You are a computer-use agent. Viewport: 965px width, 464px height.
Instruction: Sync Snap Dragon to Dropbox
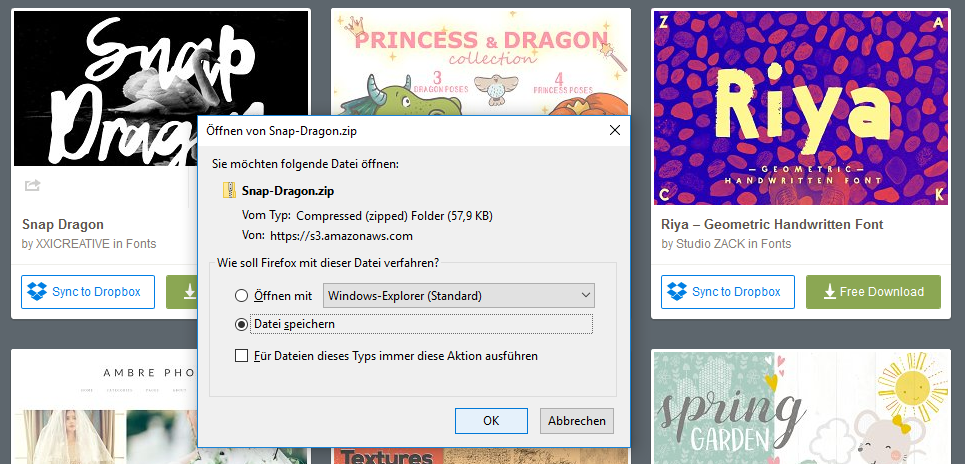(88, 292)
